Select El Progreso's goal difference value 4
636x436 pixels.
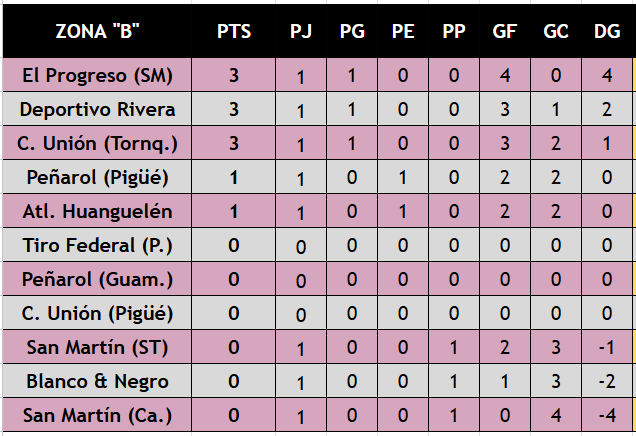tap(607, 75)
